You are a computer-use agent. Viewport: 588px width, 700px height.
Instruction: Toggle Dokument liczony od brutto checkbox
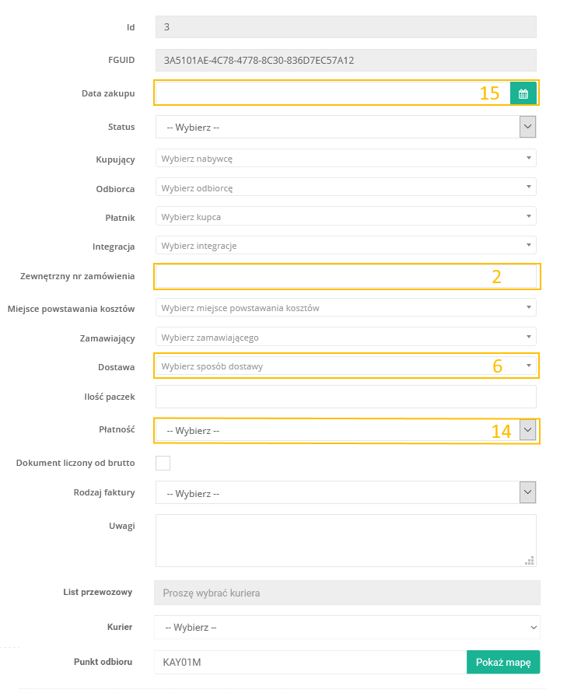click(163, 464)
